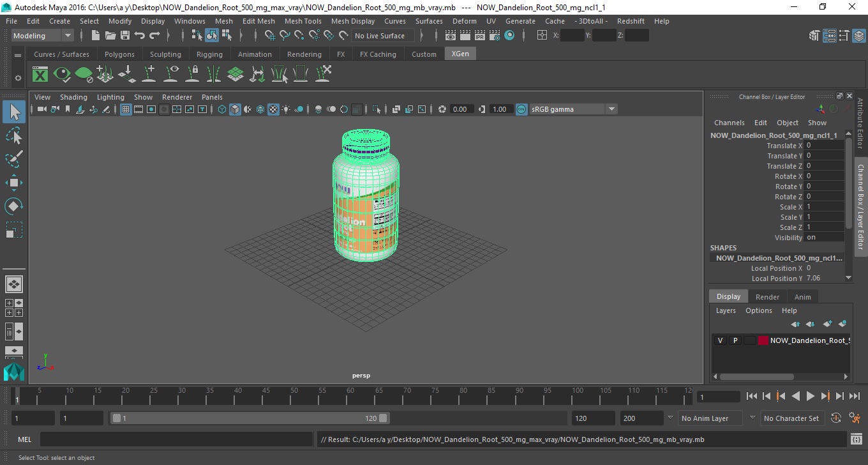Open the Render View window icon

[451, 36]
